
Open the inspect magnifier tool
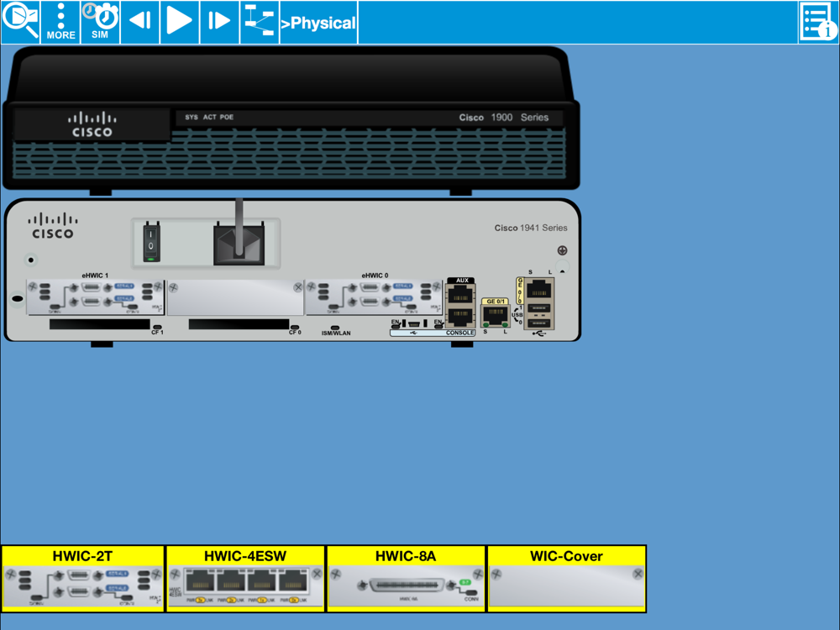coord(20,22)
